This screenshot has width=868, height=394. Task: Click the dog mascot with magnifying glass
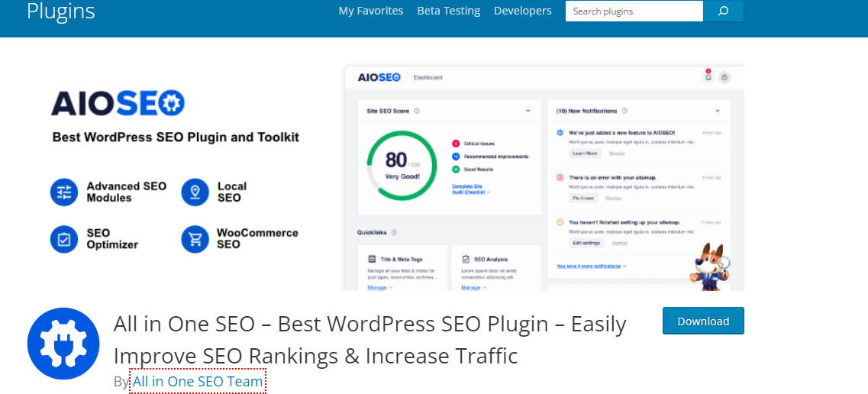click(710, 266)
